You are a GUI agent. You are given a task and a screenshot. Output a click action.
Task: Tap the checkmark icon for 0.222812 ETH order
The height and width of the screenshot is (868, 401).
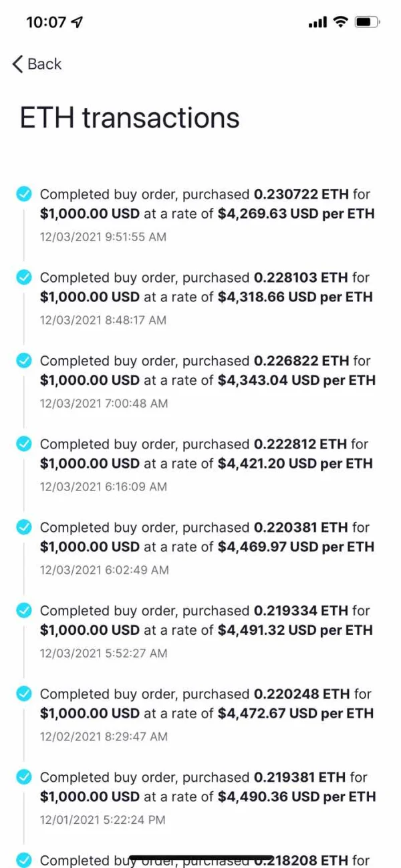coord(24,444)
